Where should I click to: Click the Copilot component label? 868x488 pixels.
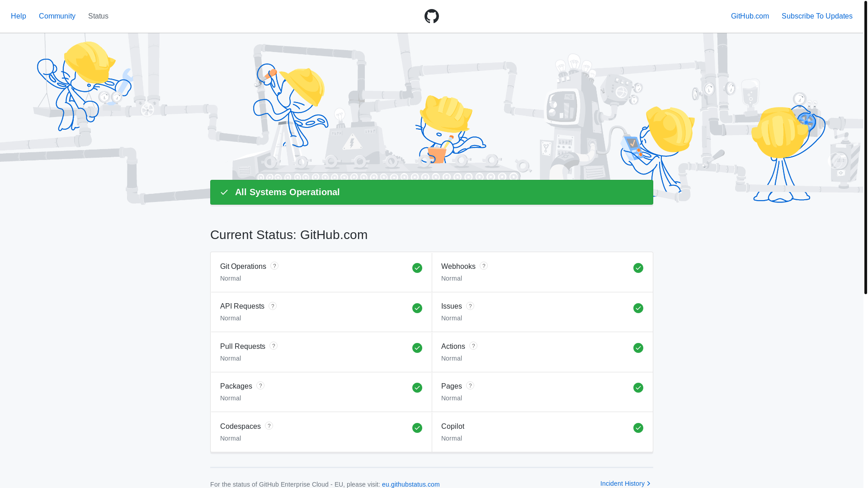coord(453,427)
